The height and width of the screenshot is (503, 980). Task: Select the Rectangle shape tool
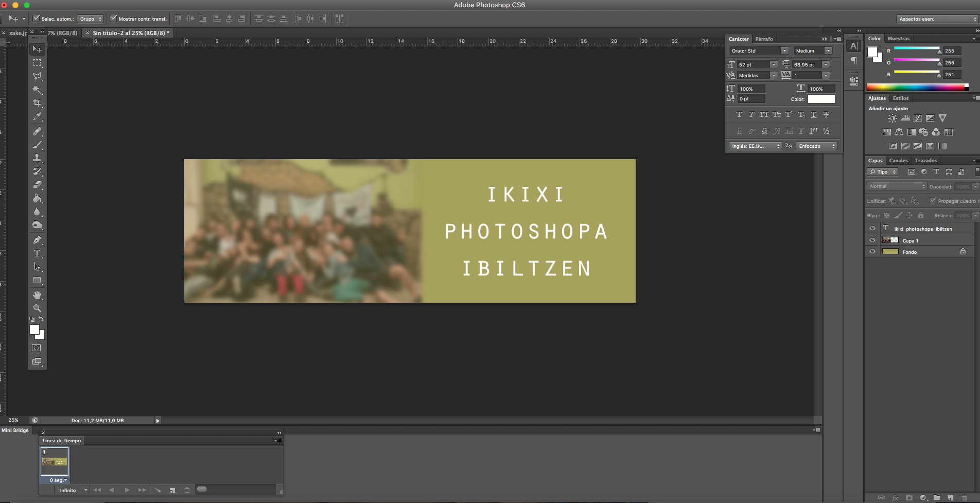[x=37, y=281]
